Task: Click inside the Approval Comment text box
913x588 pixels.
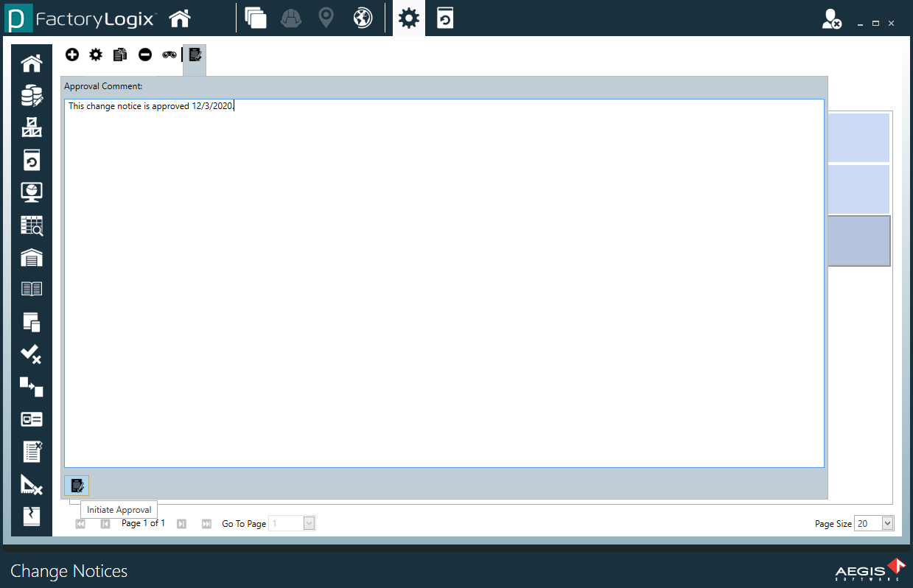Action: click(444, 282)
